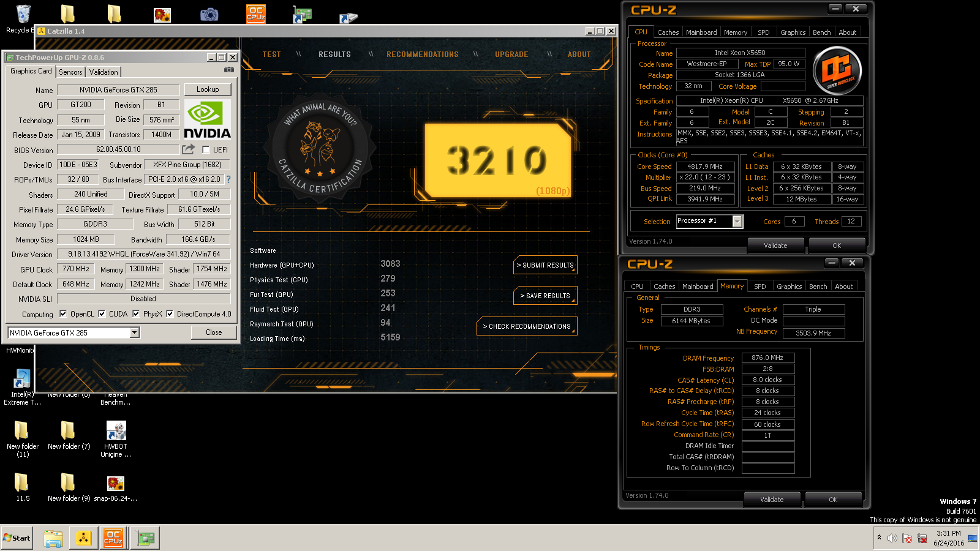Open the blue camera desktop icon
The image size is (980, 551).
click(209, 14)
